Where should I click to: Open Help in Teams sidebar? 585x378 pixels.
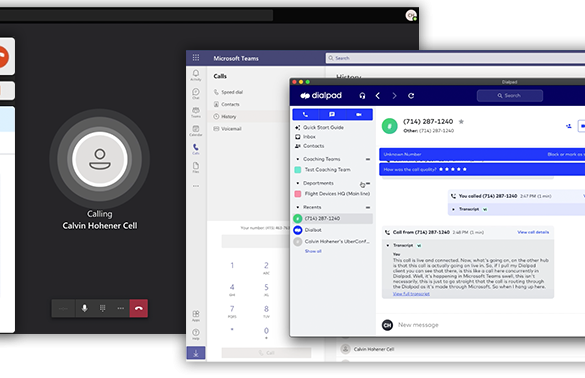pos(196,334)
